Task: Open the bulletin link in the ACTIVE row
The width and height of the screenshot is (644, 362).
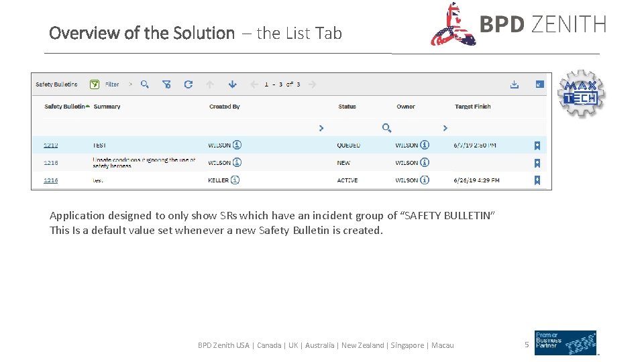Action: click(50, 180)
